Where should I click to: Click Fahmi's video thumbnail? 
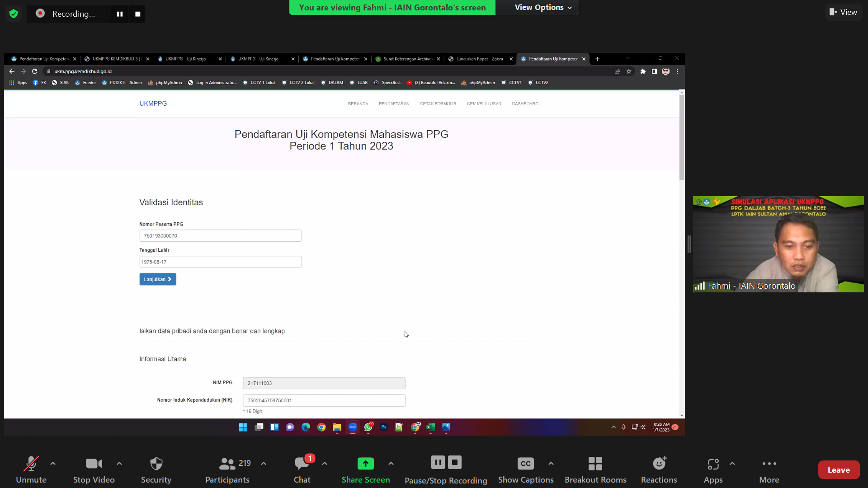(778, 244)
